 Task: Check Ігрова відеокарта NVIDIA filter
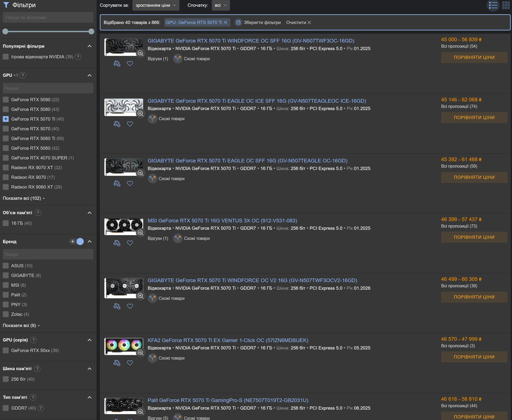point(6,57)
